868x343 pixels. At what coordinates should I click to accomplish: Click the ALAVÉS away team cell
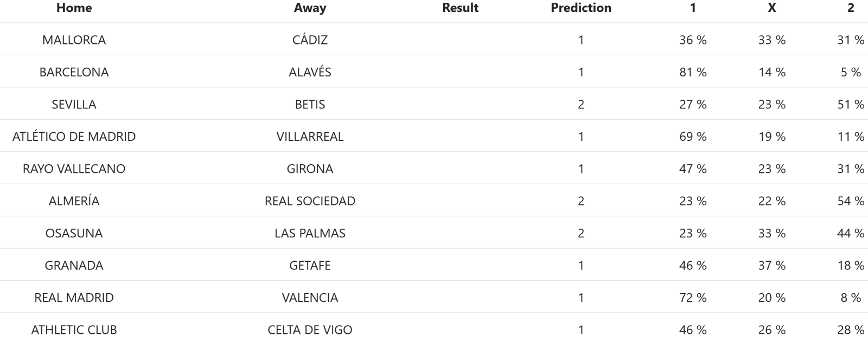[310, 72]
